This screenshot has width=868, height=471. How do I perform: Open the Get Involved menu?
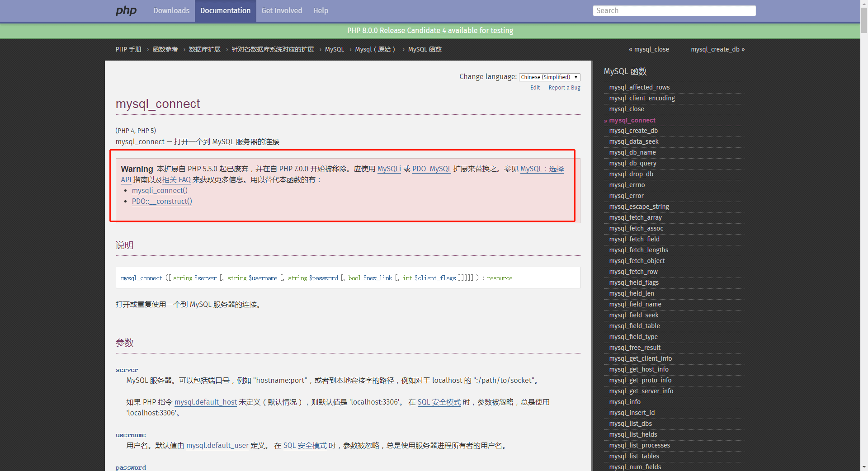[x=282, y=10]
